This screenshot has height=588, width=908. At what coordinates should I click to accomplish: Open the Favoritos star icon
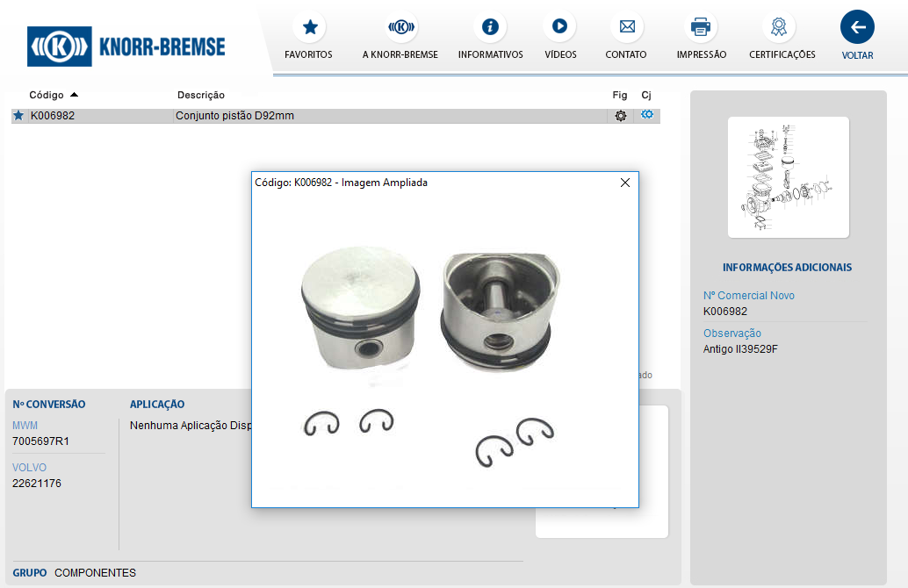(309, 27)
